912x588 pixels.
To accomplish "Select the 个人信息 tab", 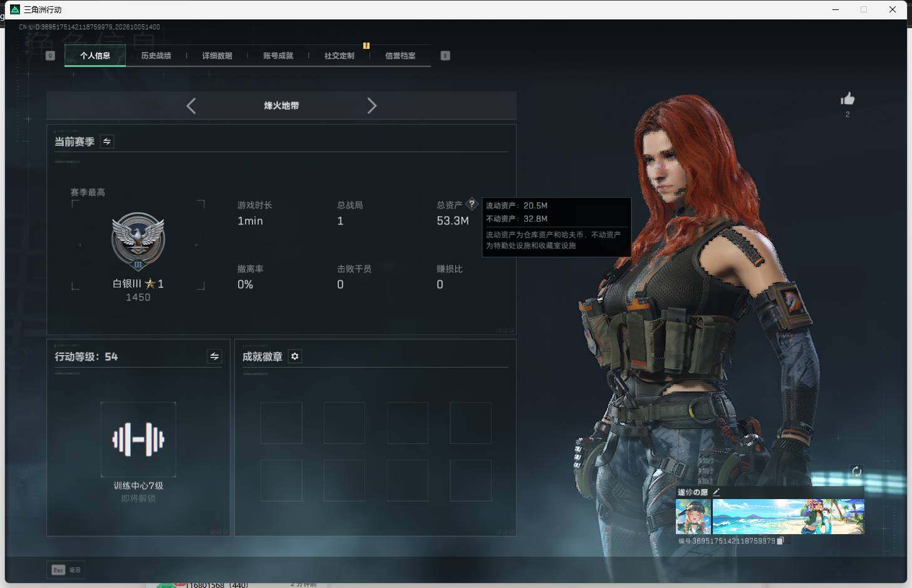I will 95,56.
